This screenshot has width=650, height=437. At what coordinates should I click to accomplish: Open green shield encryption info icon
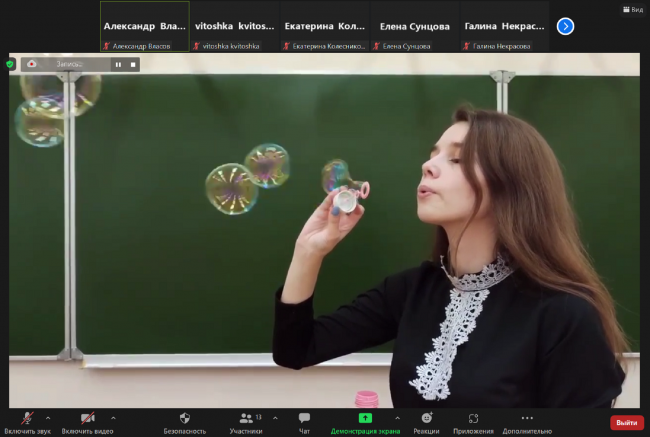click(x=10, y=64)
